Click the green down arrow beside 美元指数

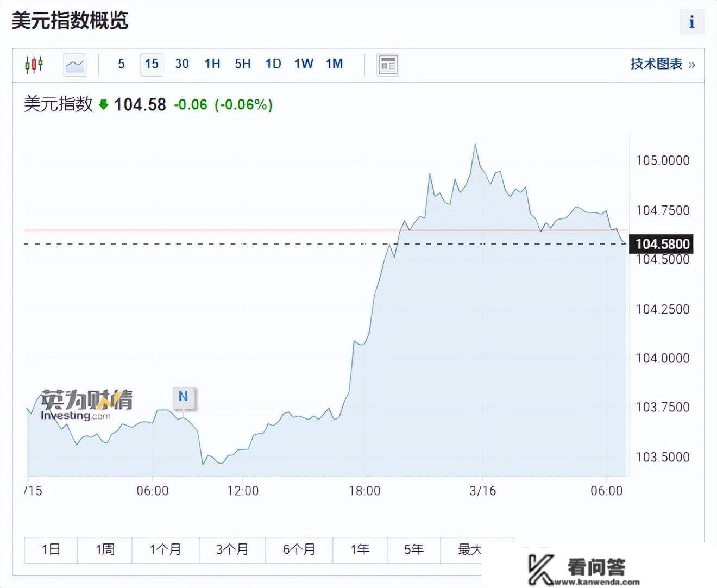click(104, 104)
